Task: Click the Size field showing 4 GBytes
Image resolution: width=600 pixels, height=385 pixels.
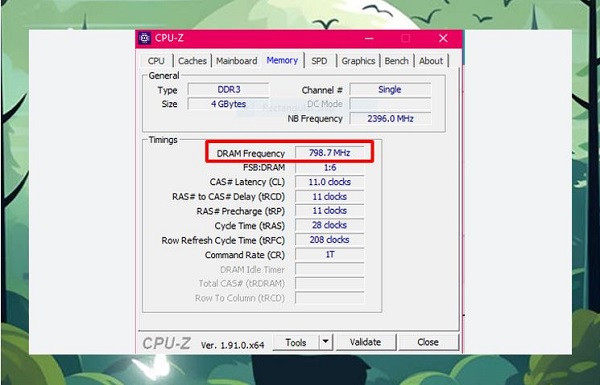Action: pyautogui.click(x=229, y=104)
